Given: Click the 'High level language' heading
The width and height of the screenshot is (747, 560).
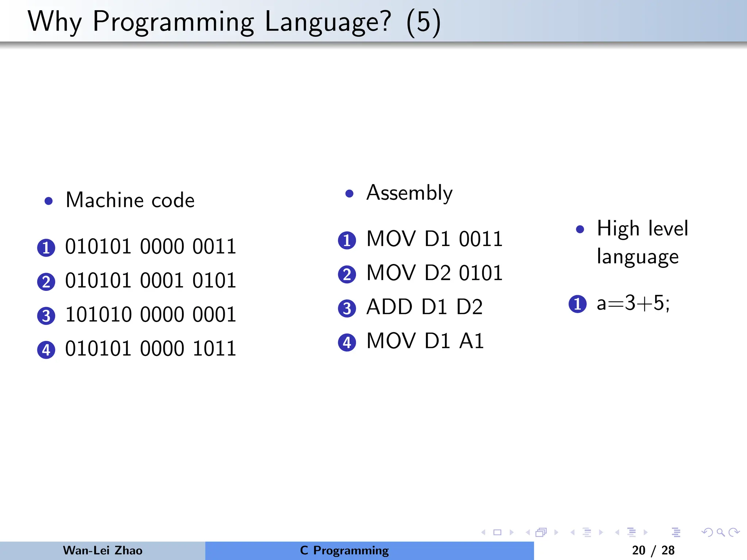Looking at the screenshot, I should click(x=642, y=242).
